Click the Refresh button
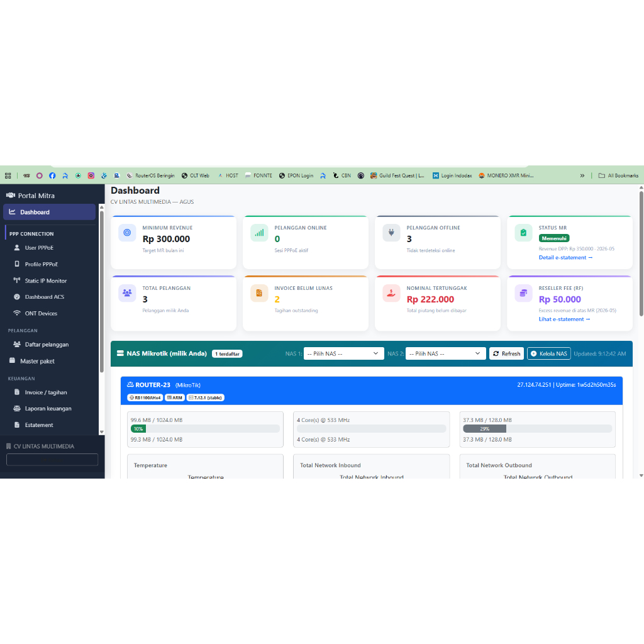The image size is (644, 644). pyautogui.click(x=506, y=353)
